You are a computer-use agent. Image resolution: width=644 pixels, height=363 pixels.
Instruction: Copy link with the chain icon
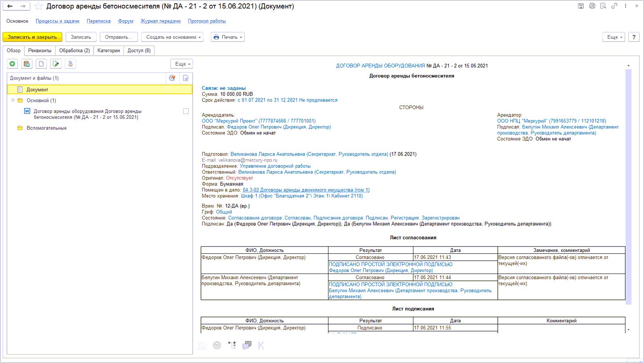tap(614, 6)
